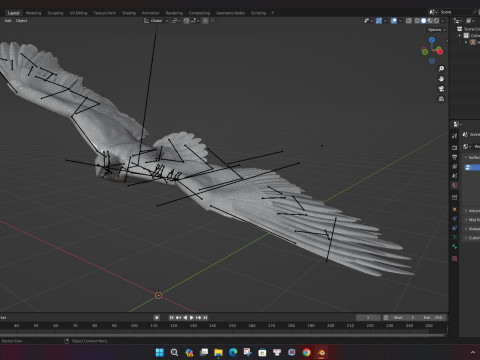Open the Global transform orientation dropdown
This screenshot has width=480, height=360.
157,21
